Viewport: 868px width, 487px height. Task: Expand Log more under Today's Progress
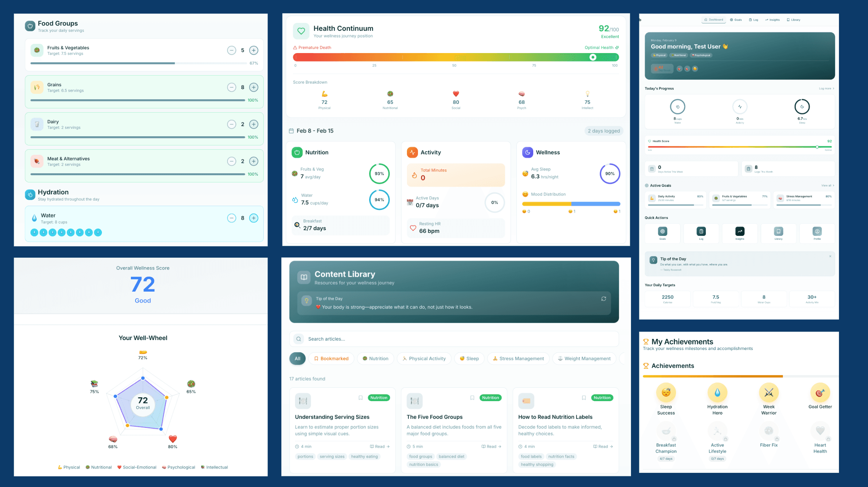pos(826,88)
